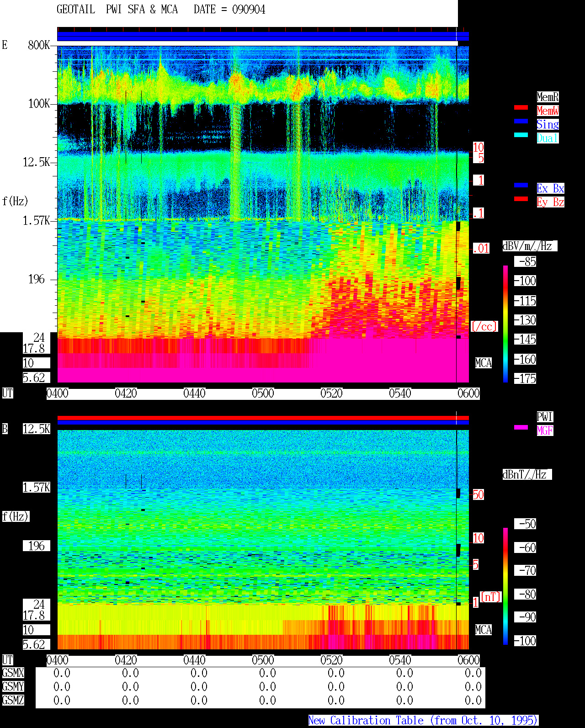
Task: Click the B magnetic-field panel label
Action: [5, 429]
